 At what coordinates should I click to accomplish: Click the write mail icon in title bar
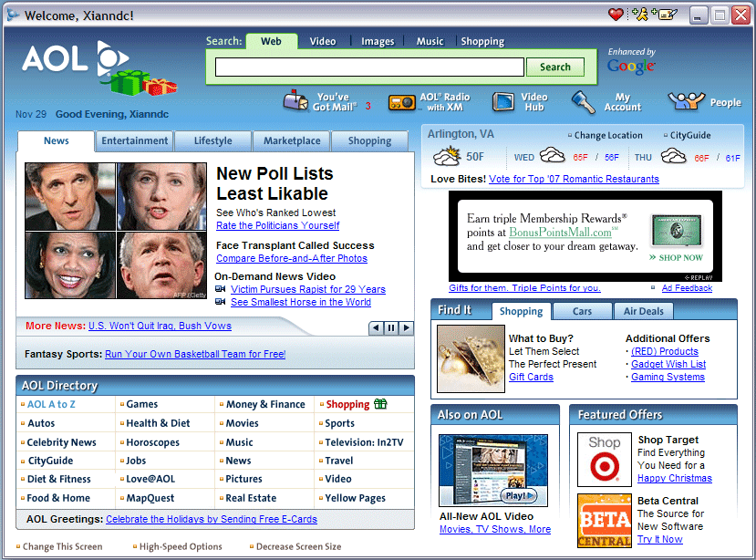pyautogui.click(x=665, y=15)
